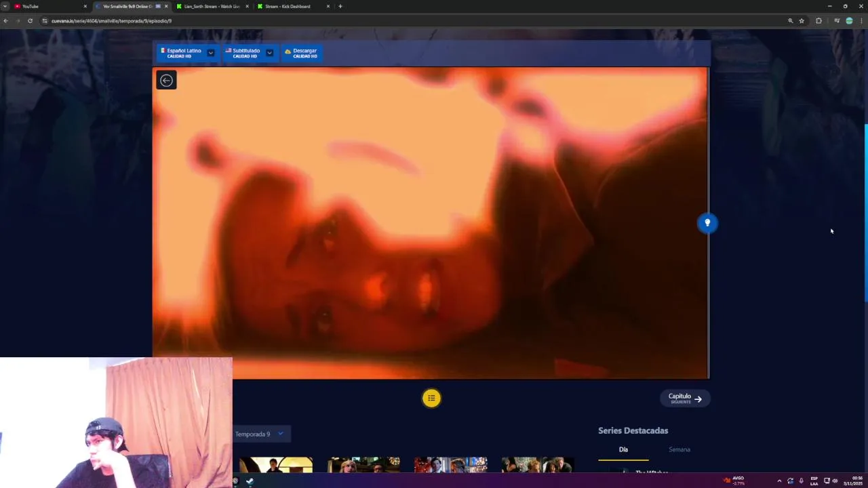
Task: Reload the current page
Action: pyautogui.click(x=30, y=21)
